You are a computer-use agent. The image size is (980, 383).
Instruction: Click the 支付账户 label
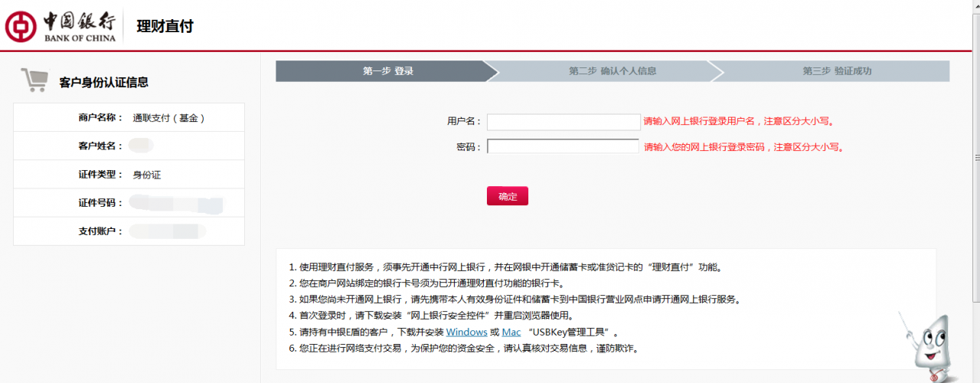pos(100,231)
